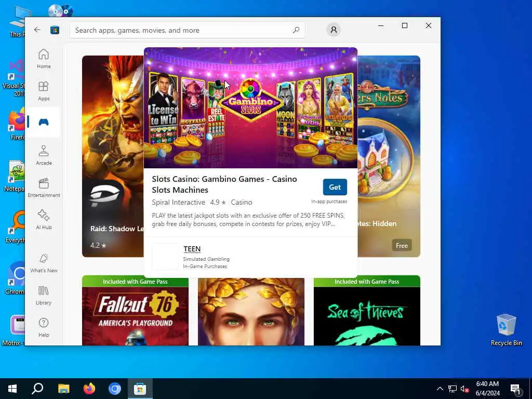The height and width of the screenshot is (399, 532).
Task: Maximize the Microsoft Store window
Action: coord(404,25)
